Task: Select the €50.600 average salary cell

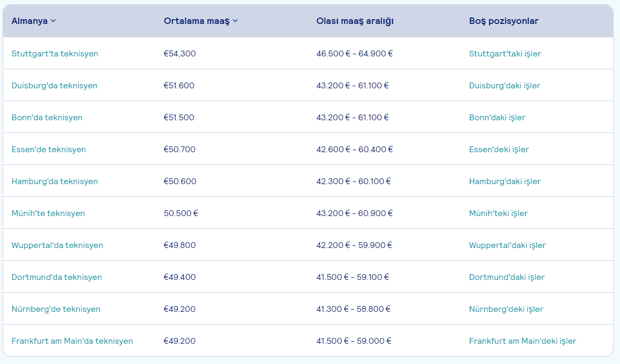Action: coord(180,181)
